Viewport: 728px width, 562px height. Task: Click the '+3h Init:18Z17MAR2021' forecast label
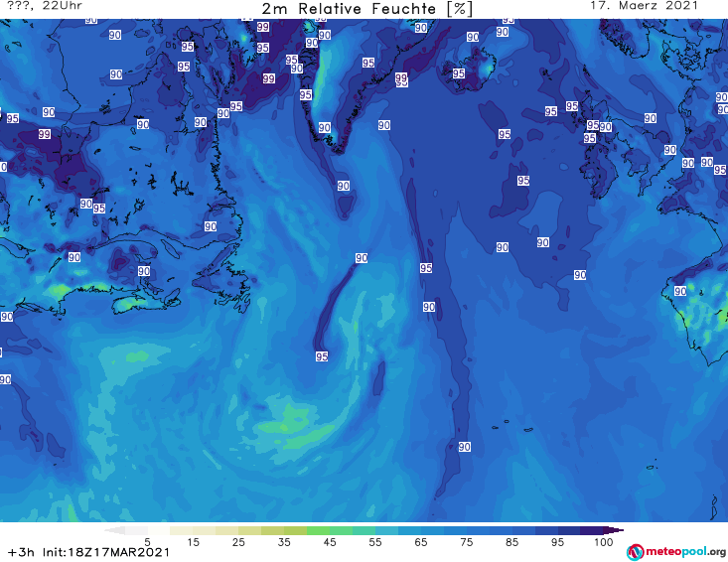tap(88, 552)
